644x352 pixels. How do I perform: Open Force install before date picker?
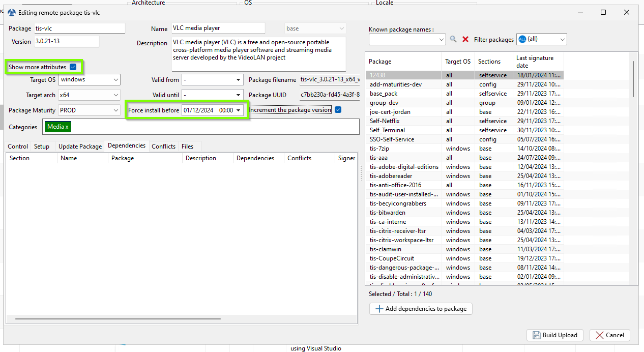tap(238, 110)
